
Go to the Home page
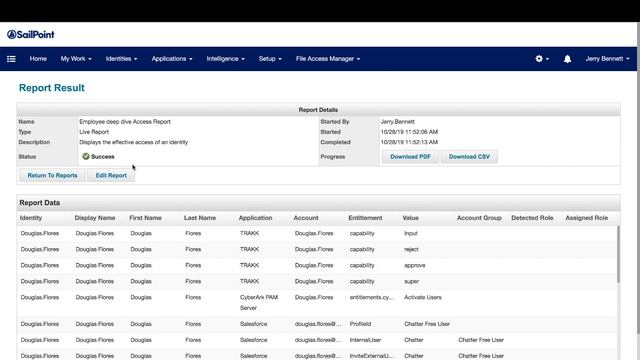[38, 59]
